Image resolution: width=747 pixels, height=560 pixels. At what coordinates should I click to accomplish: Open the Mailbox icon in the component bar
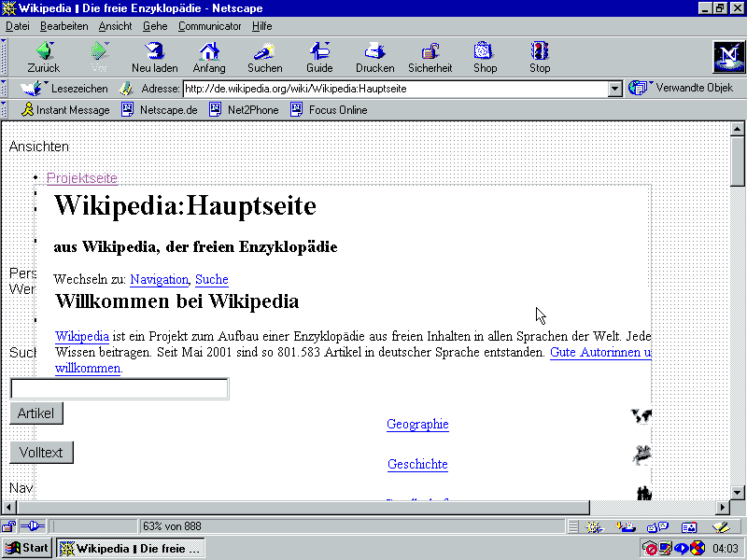tap(627, 526)
